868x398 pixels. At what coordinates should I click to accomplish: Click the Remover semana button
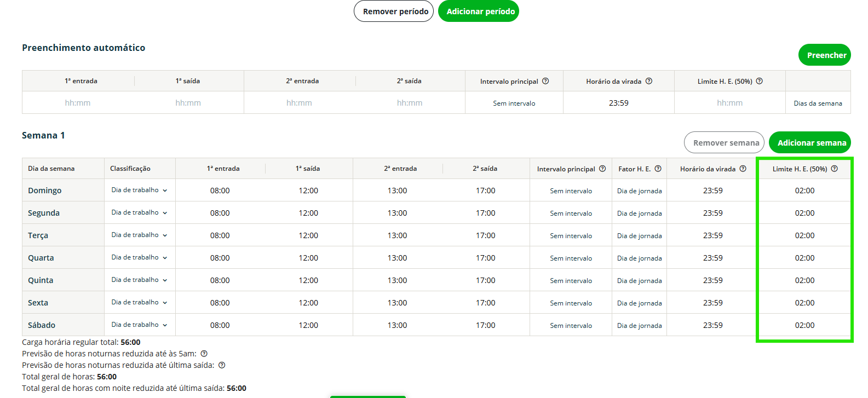pyautogui.click(x=724, y=143)
